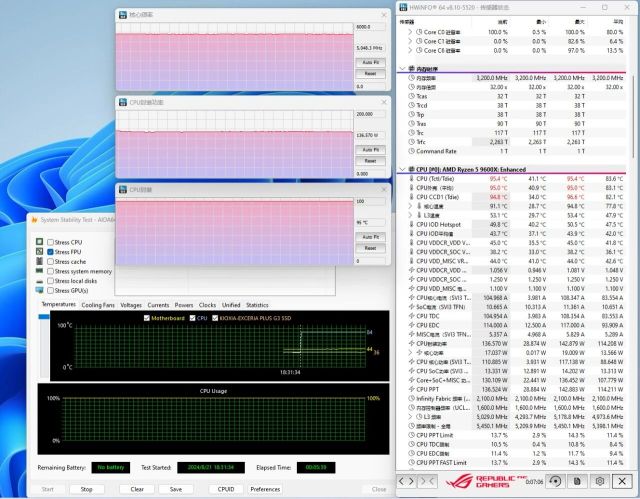This screenshot has width=640, height=499.
Task: Click the FPU icon beside Stress FPU
Action: (x=40, y=251)
